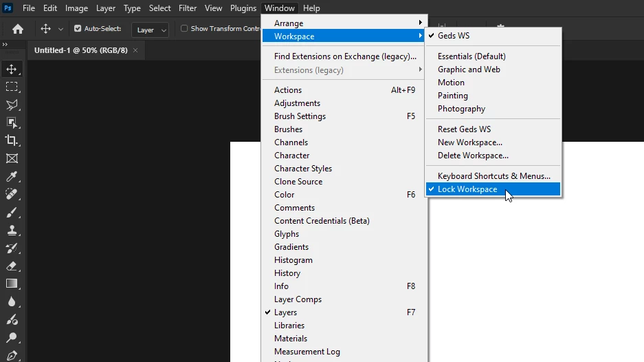Open the Adjustments panel
The width and height of the screenshot is (644, 362).
pyautogui.click(x=344, y=103)
